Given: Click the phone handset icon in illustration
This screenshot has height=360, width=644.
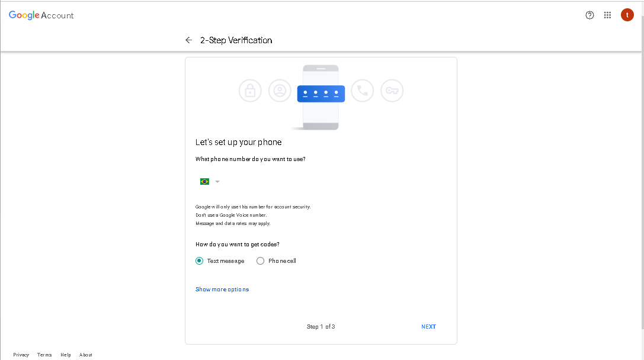Looking at the screenshot, I should point(362,91).
